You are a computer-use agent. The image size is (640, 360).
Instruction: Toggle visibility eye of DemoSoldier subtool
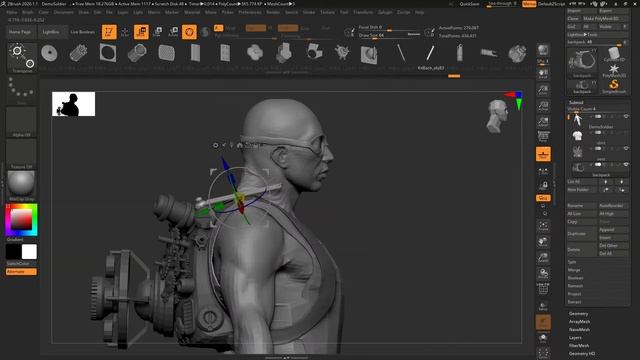click(x=626, y=117)
